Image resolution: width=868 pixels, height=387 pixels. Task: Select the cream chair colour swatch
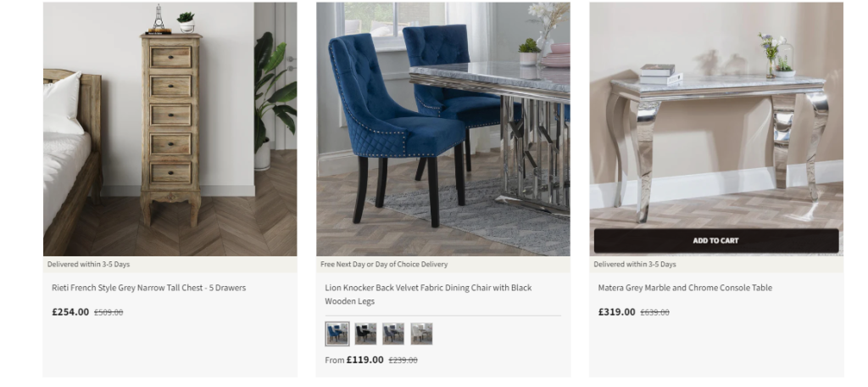click(421, 334)
